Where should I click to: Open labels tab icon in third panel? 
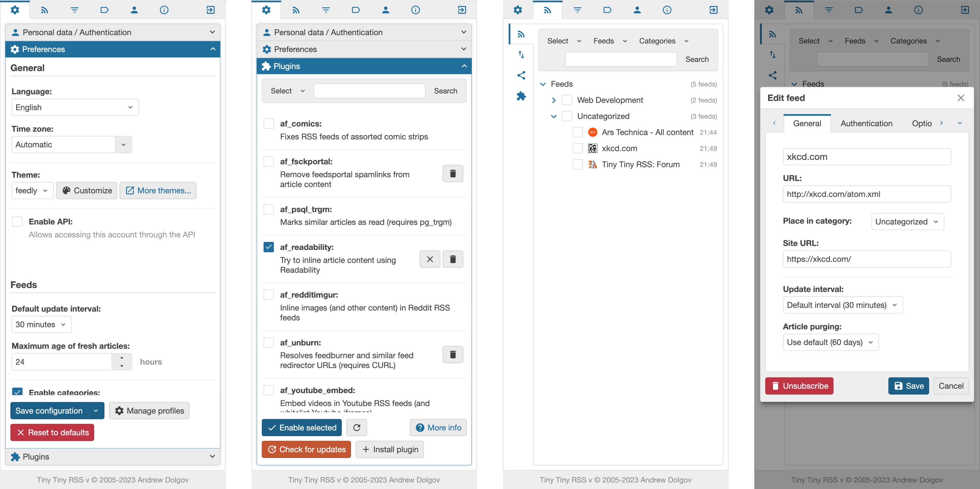tap(607, 10)
